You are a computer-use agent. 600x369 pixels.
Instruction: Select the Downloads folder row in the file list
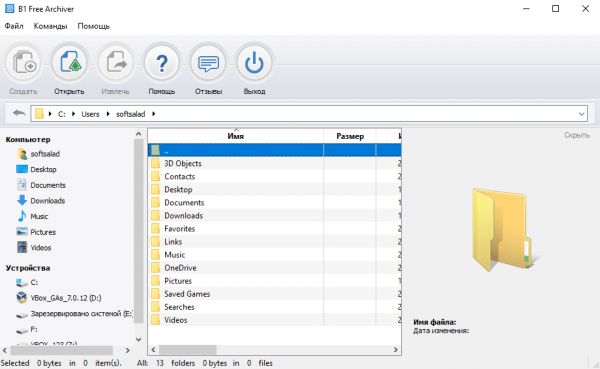tap(274, 216)
